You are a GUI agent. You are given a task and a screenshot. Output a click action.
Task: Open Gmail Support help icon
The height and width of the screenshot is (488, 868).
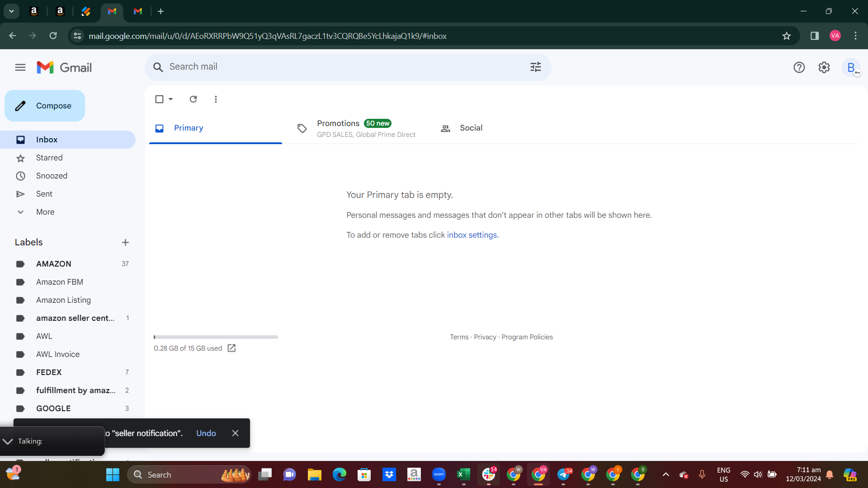point(799,67)
